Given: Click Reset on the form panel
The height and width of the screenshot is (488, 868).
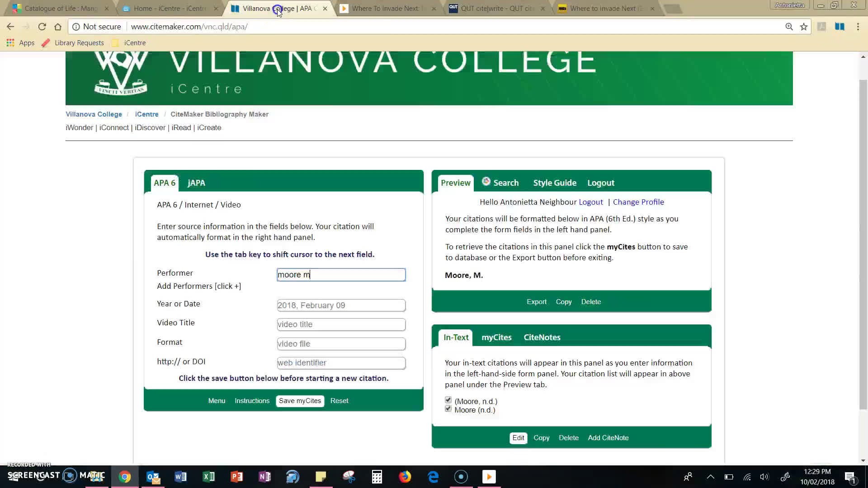Looking at the screenshot, I should [339, 401].
